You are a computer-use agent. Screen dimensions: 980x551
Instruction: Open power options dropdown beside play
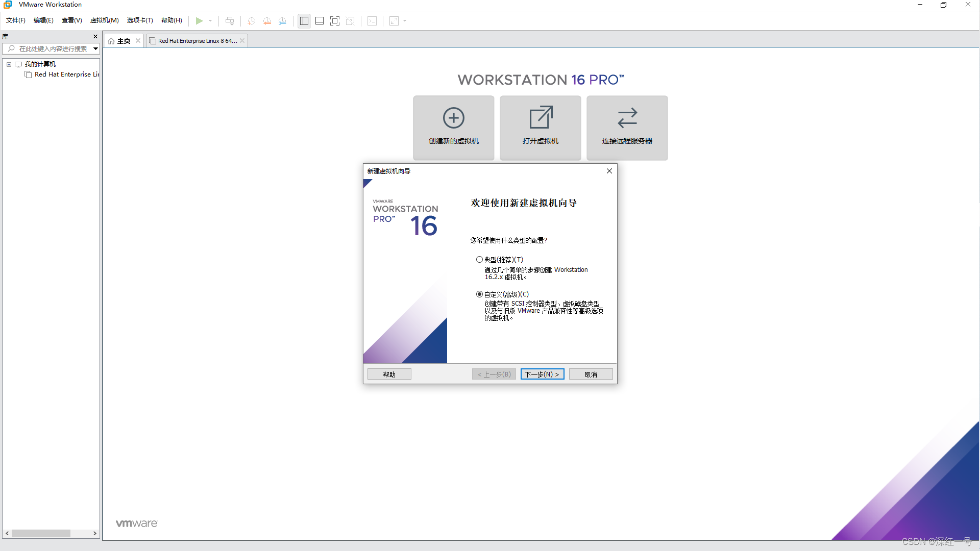(210, 21)
